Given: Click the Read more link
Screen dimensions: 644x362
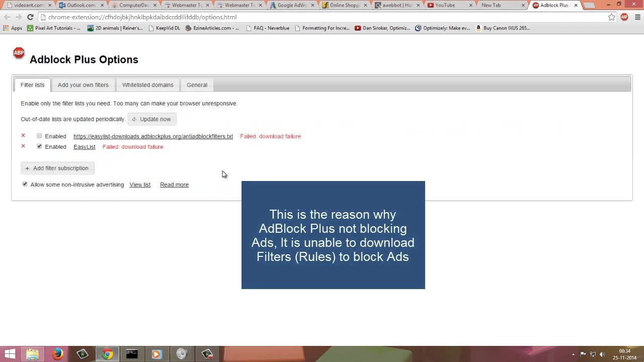Looking at the screenshot, I should coord(174,185).
